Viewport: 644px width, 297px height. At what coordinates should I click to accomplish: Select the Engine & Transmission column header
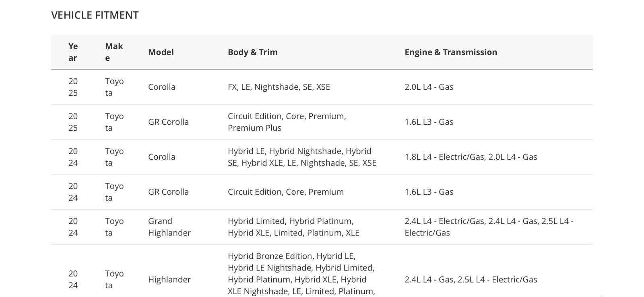451,52
